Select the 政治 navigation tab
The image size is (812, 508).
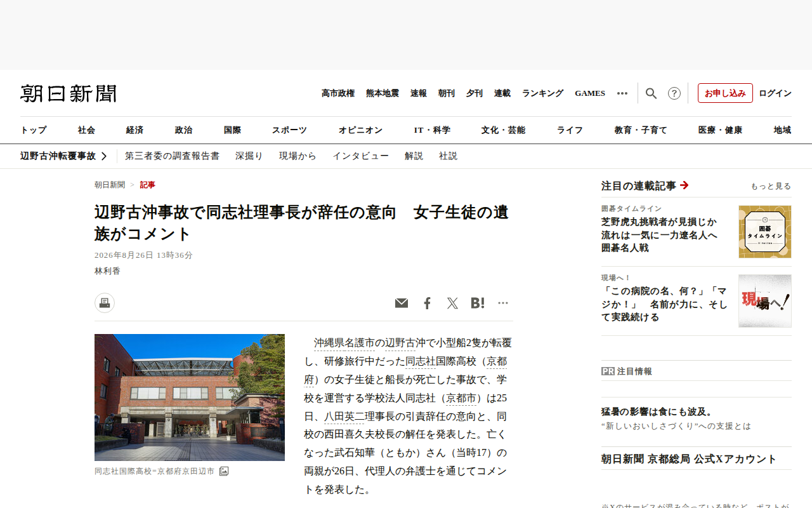[x=183, y=130]
